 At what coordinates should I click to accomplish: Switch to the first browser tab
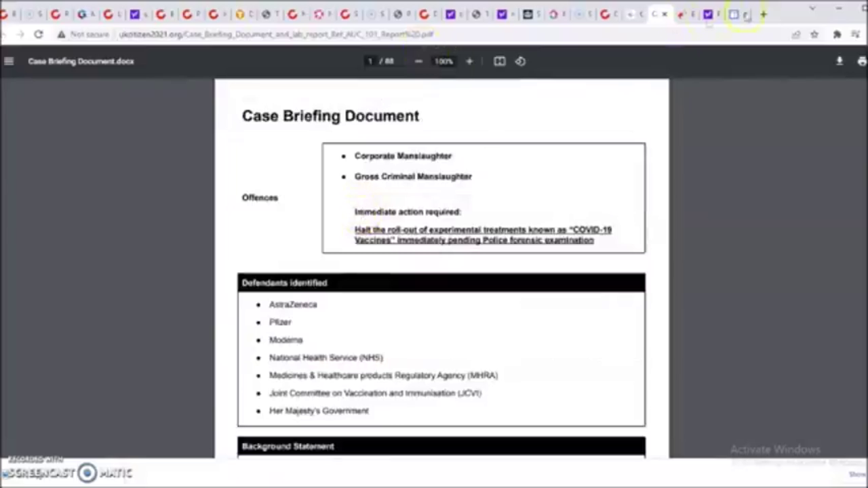[7, 14]
